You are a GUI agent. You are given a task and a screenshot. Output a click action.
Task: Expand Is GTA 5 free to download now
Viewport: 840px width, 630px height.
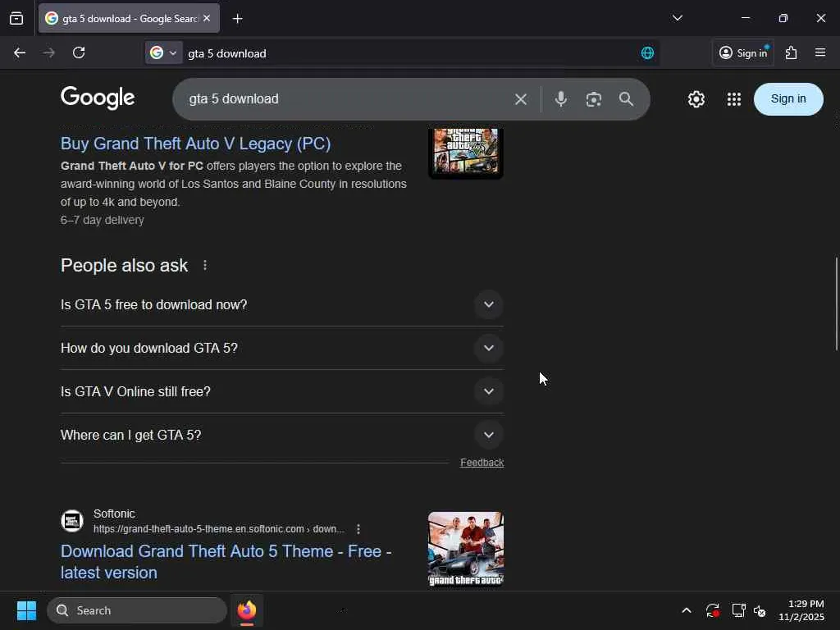282,305
